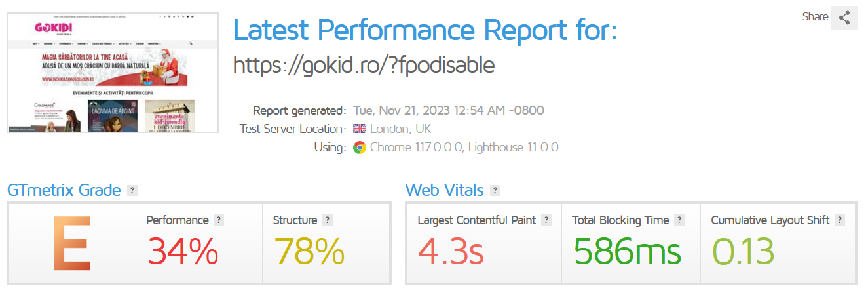Click the 4.3s Largest Contentful Paint value

click(x=451, y=251)
